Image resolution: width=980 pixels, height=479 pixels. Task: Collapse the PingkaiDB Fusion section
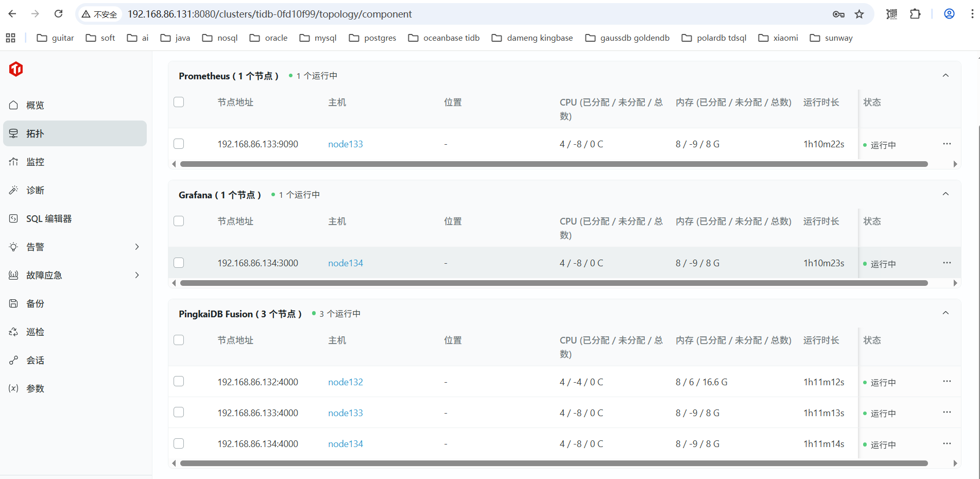[x=945, y=313]
